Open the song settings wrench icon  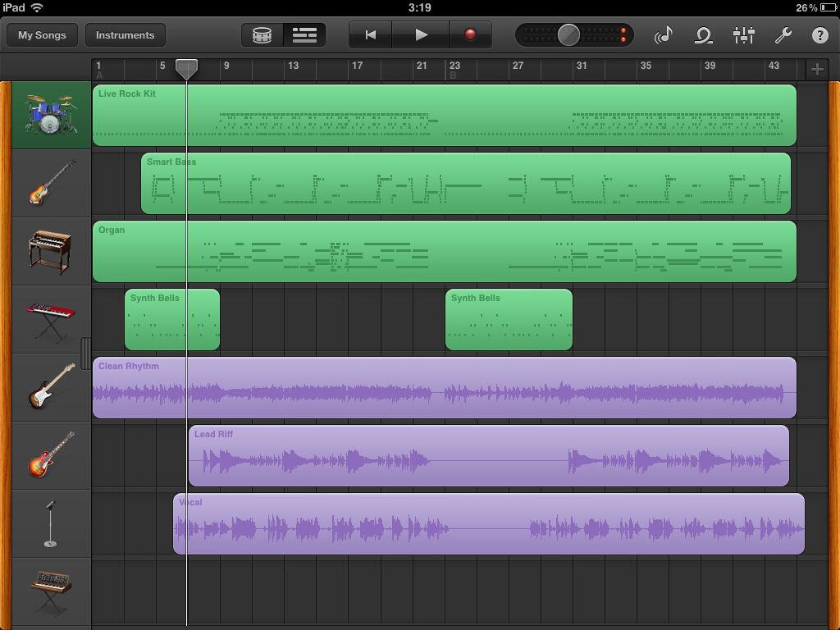click(x=783, y=35)
